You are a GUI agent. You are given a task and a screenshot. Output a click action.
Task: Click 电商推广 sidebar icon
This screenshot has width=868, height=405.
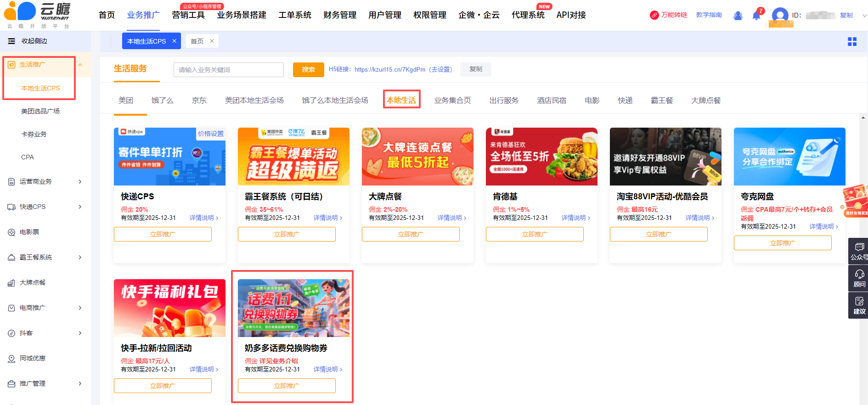(x=11, y=308)
